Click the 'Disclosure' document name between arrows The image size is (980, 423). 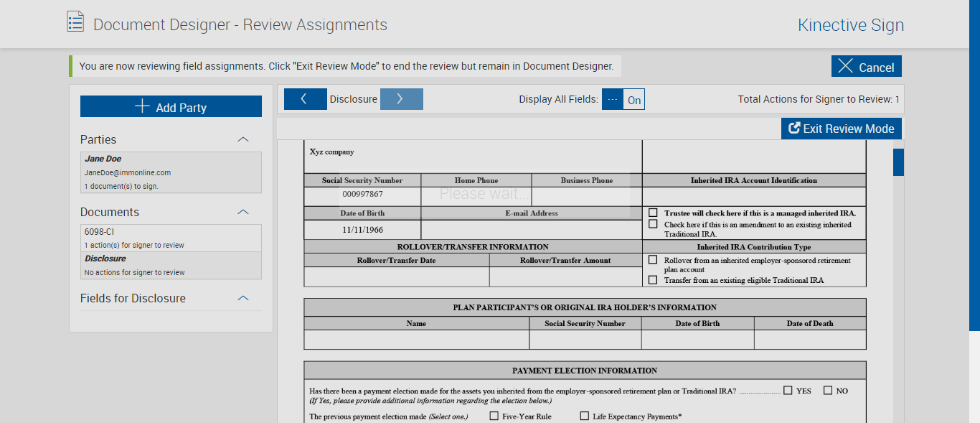click(353, 99)
